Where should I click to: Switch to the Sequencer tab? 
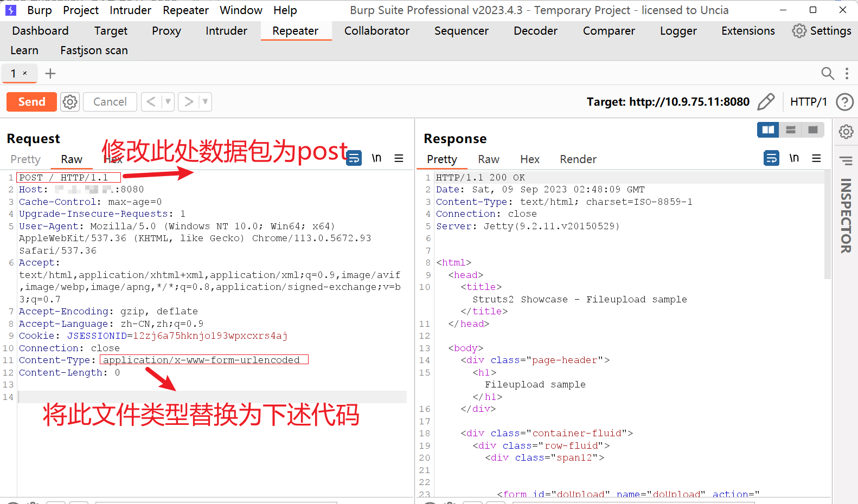(462, 31)
